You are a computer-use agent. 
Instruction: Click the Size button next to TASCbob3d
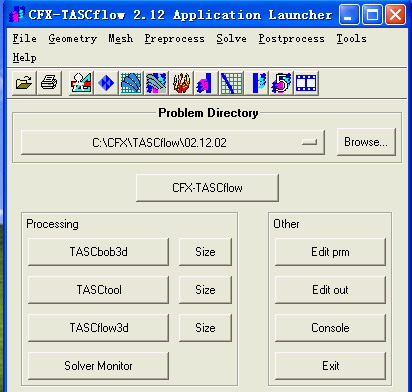[205, 252]
